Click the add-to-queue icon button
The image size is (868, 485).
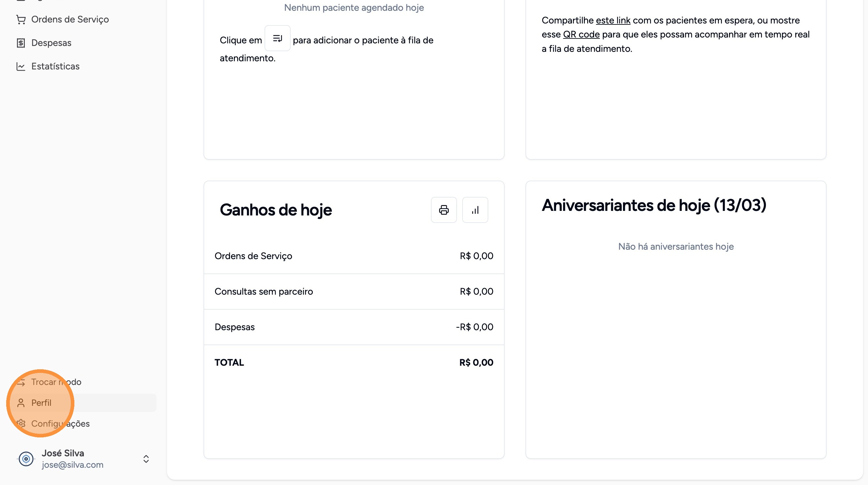click(x=277, y=38)
